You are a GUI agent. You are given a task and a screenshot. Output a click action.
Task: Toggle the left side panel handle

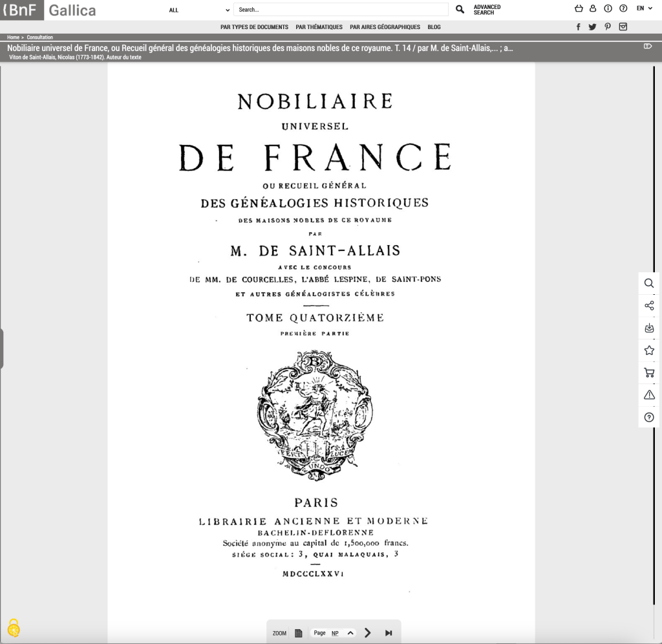click(x=2, y=349)
